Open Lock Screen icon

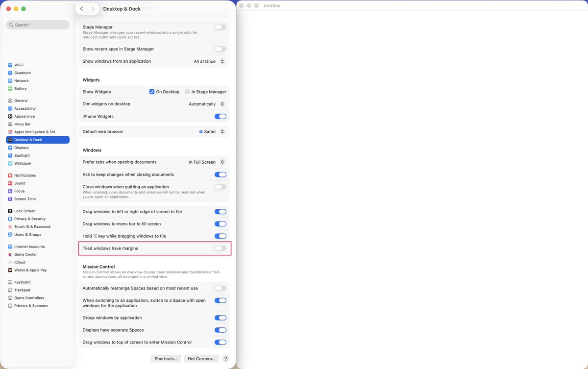coord(10,211)
